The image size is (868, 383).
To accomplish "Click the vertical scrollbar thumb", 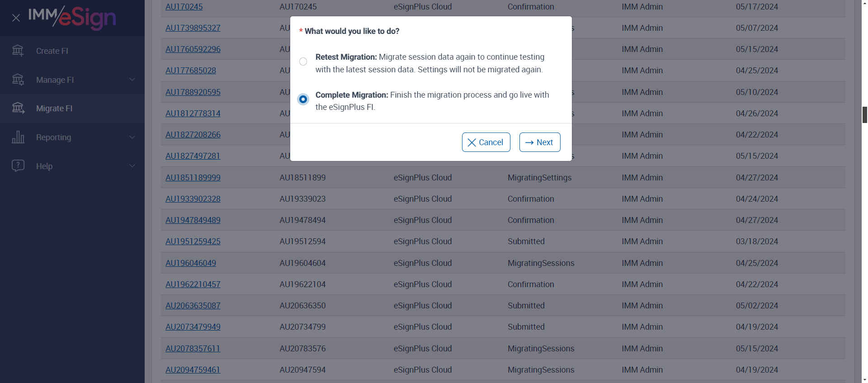I will tap(864, 115).
